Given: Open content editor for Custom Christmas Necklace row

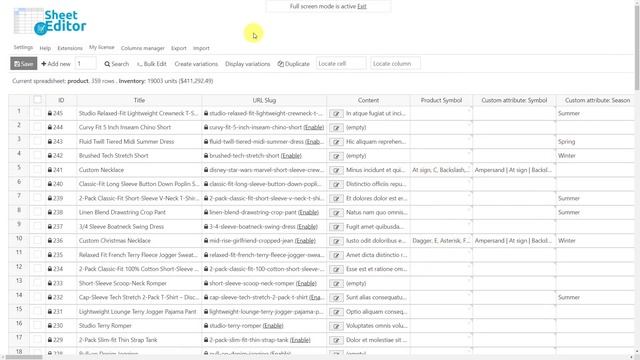Looking at the screenshot, I should point(336,241).
